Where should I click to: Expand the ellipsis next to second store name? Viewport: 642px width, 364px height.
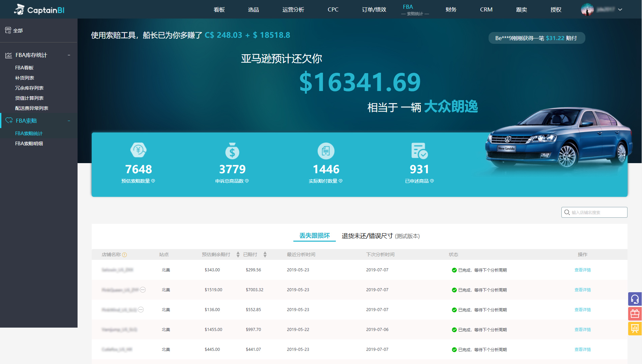tap(143, 290)
